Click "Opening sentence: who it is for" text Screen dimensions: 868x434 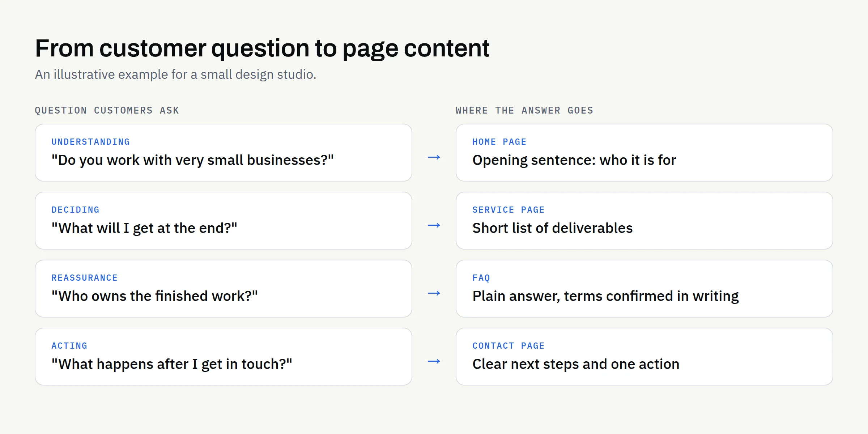[x=574, y=160]
